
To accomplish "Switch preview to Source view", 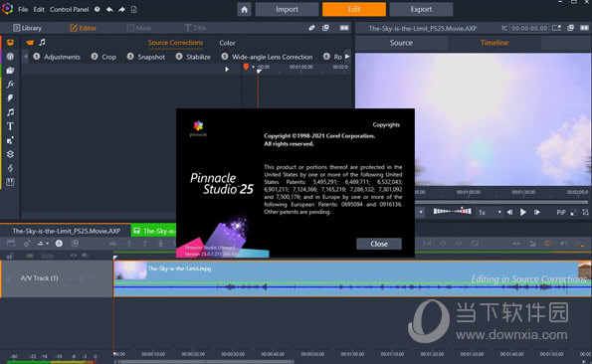I will coord(401,43).
